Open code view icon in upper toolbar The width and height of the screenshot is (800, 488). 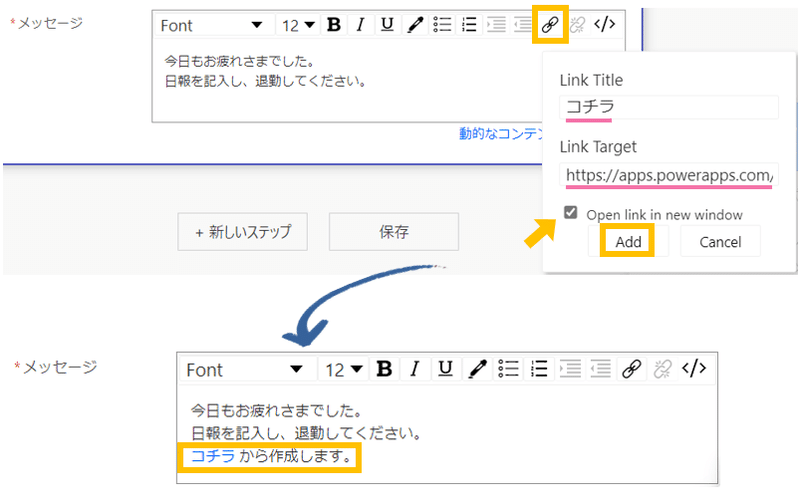pos(605,24)
